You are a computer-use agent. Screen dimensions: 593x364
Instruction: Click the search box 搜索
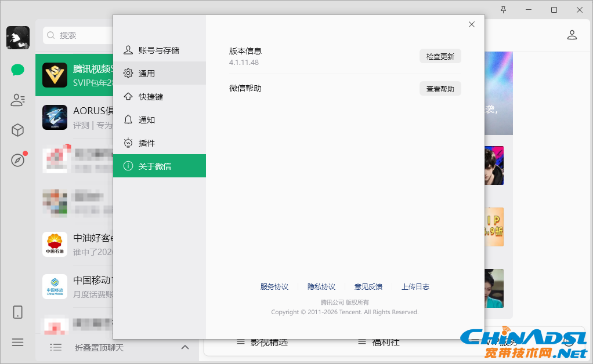point(78,35)
